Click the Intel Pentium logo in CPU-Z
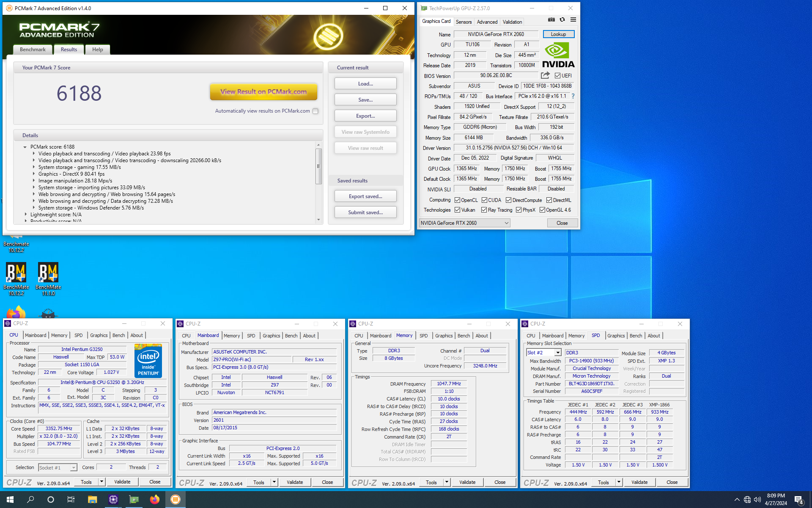Viewport: 812px width, 508px height. (148, 360)
